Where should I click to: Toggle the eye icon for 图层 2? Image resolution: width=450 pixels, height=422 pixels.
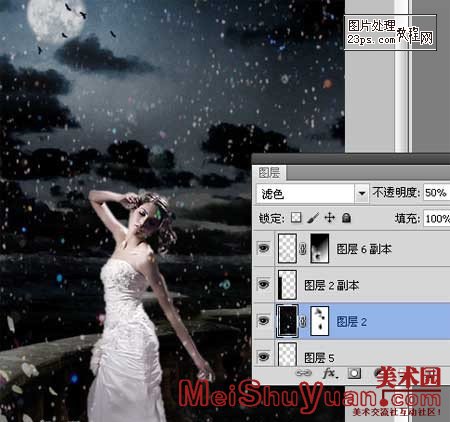[x=264, y=321]
